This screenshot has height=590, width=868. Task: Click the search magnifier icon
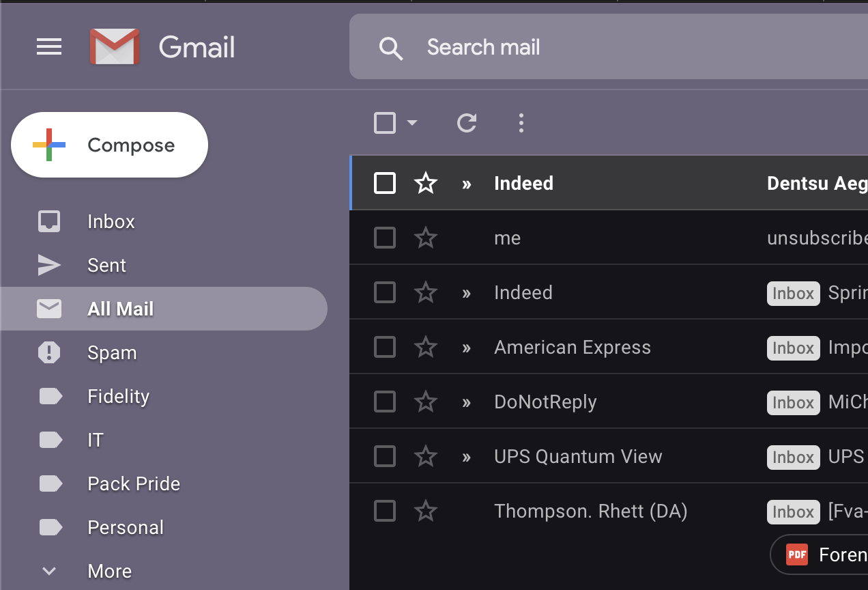tap(390, 48)
